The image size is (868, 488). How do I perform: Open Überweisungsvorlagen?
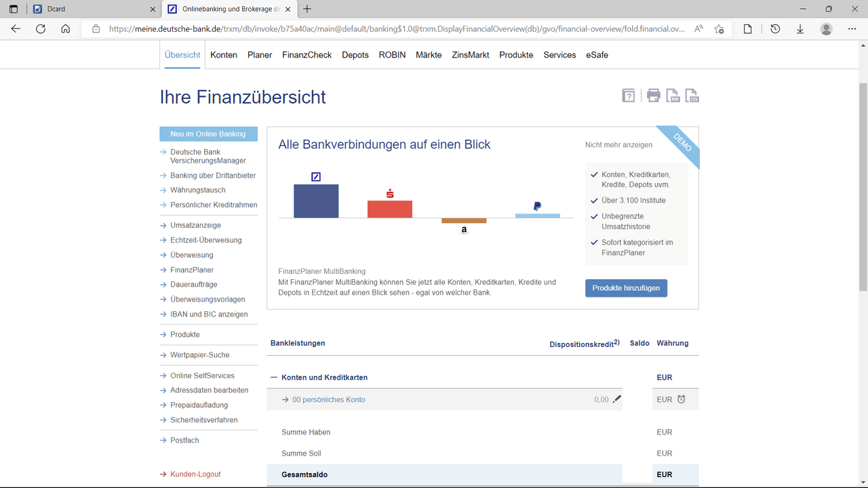208,300
